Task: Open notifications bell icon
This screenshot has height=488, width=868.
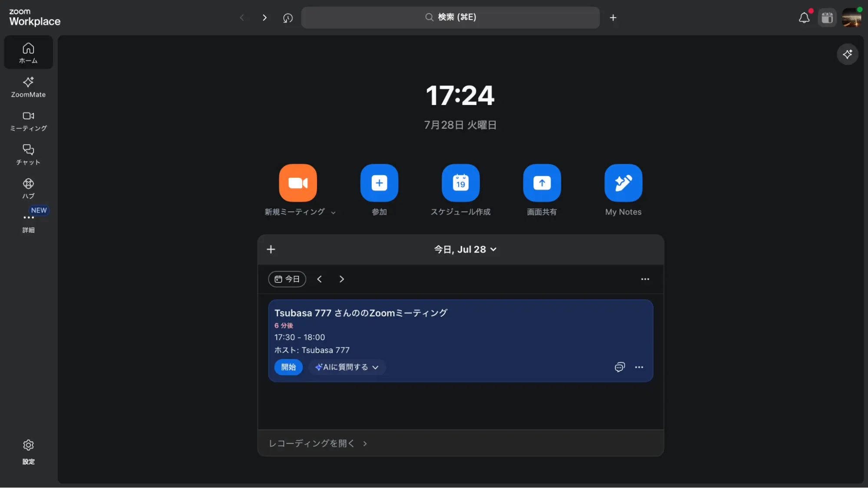Action: click(x=804, y=17)
